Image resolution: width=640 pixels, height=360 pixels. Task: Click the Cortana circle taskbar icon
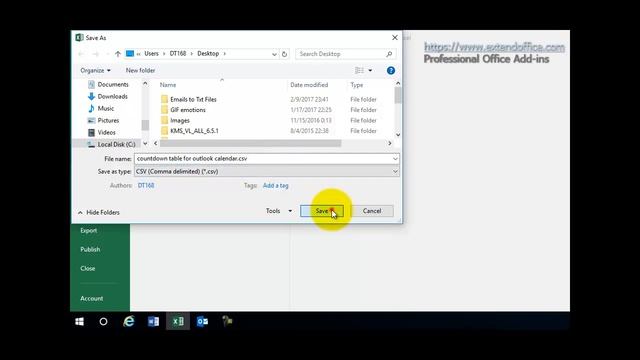104,322
